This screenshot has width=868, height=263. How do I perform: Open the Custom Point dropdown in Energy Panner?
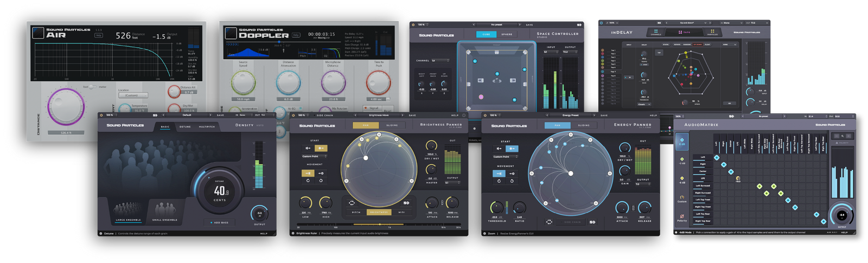(x=506, y=157)
